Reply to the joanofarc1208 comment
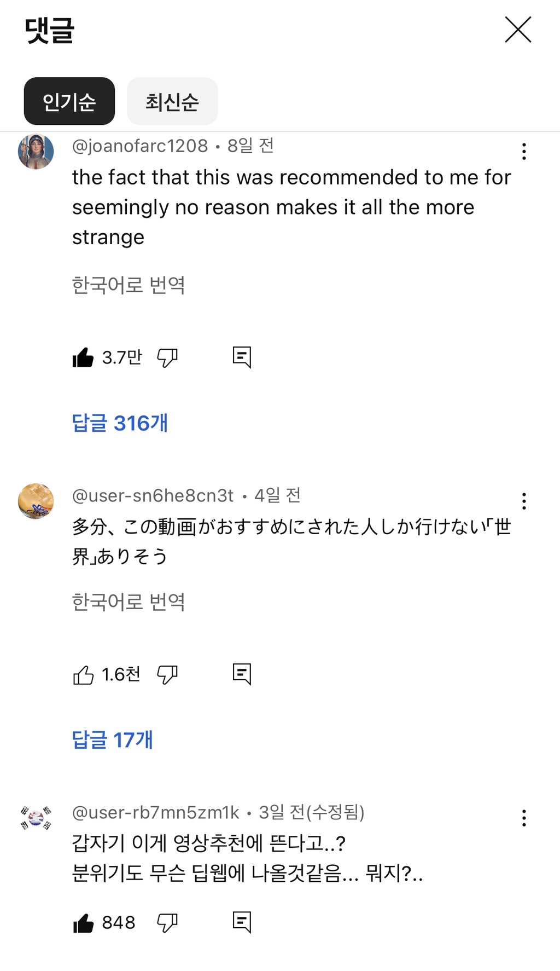This screenshot has height=971, width=560. (242, 357)
